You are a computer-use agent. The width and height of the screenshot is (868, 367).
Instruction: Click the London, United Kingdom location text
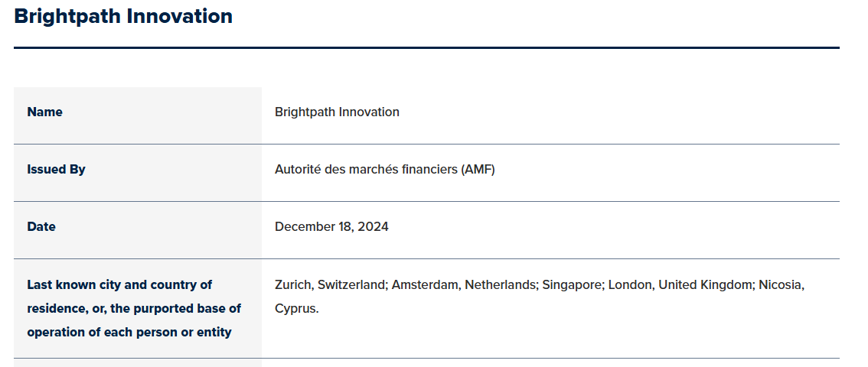point(680,285)
